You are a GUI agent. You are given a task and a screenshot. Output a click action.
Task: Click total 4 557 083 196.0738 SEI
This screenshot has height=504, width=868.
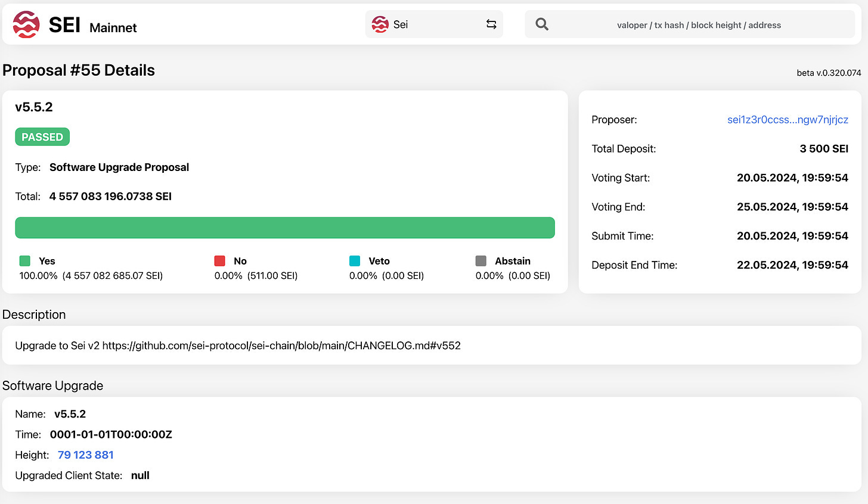[110, 197]
